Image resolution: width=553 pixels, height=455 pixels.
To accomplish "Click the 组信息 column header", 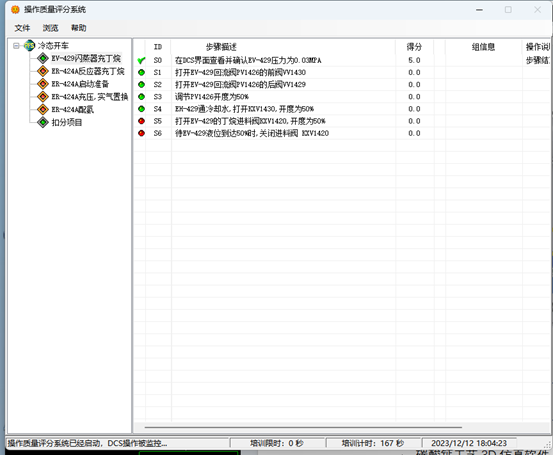I will 484,47.
